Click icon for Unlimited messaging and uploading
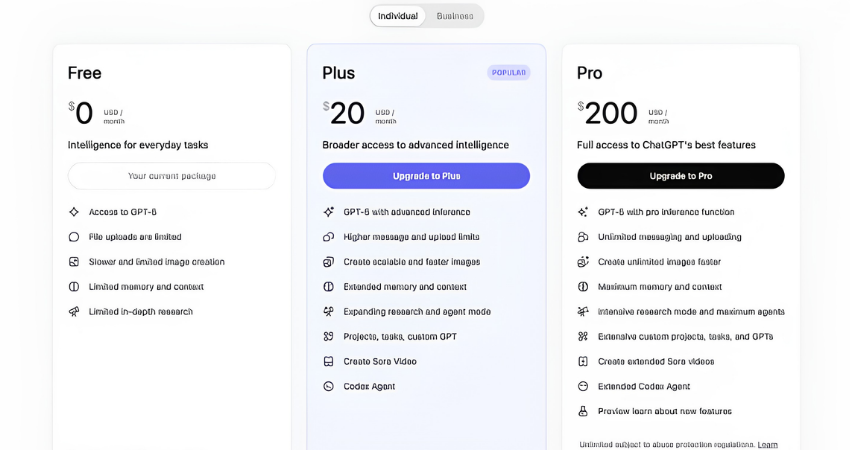 (x=583, y=237)
